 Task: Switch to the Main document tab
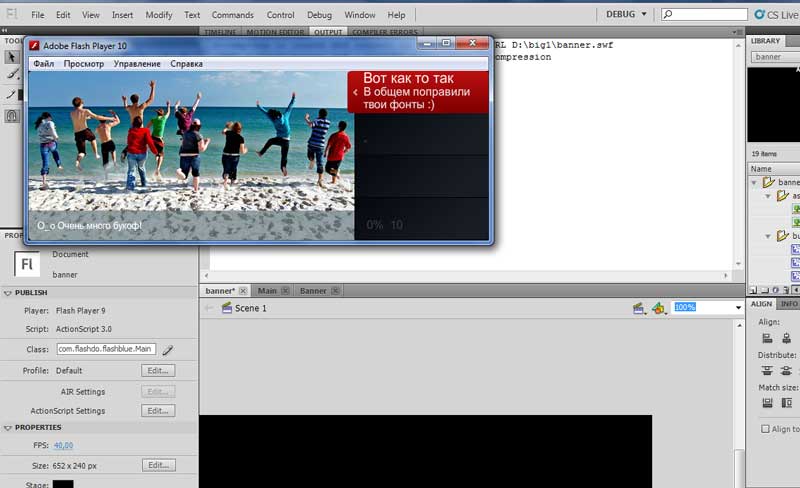coord(267,291)
